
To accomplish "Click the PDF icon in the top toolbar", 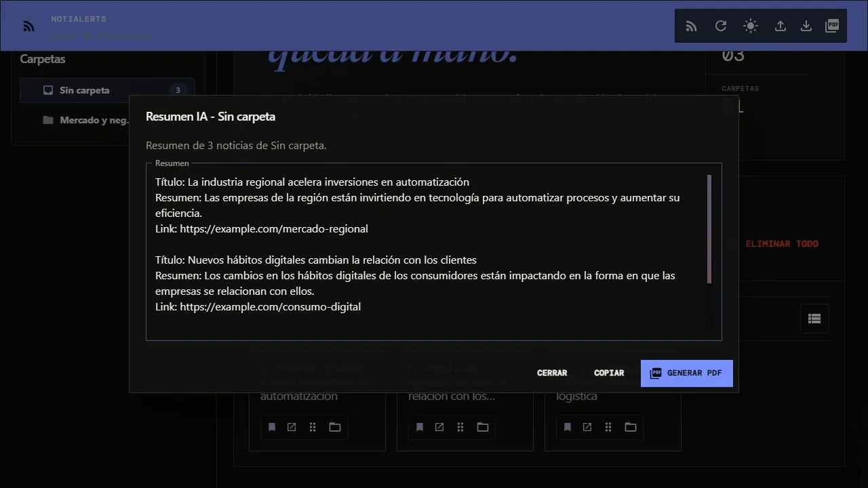I will (832, 26).
